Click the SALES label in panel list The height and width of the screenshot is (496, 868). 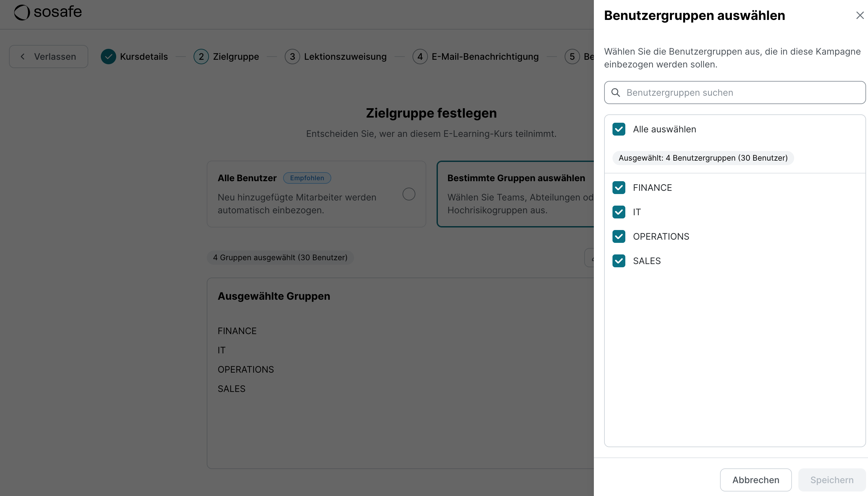[x=647, y=261]
